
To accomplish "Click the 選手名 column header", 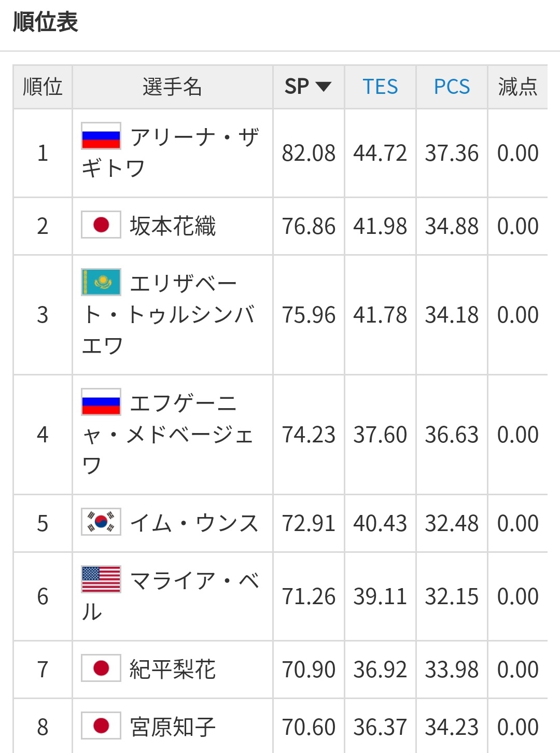I will click(172, 87).
